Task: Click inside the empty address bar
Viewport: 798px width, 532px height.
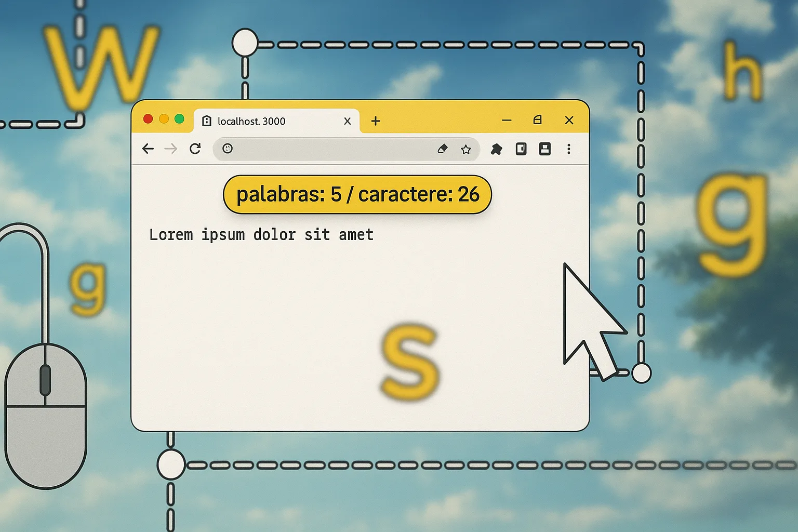Action: click(x=332, y=149)
